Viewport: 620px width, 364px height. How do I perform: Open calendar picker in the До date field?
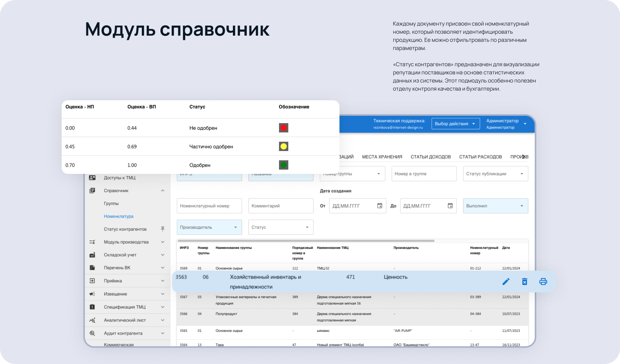coord(450,206)
